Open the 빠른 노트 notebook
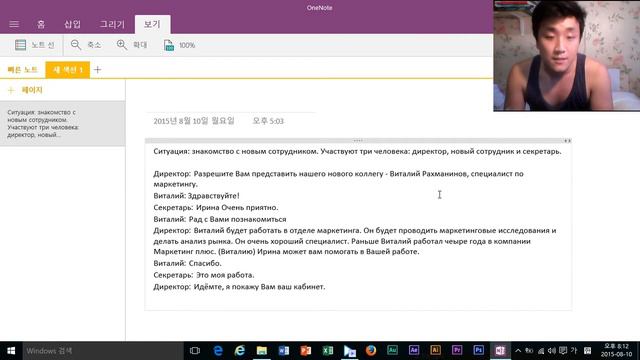Image resolution: width=640 pixels, height=360 pixels. [x=22, y=70]
